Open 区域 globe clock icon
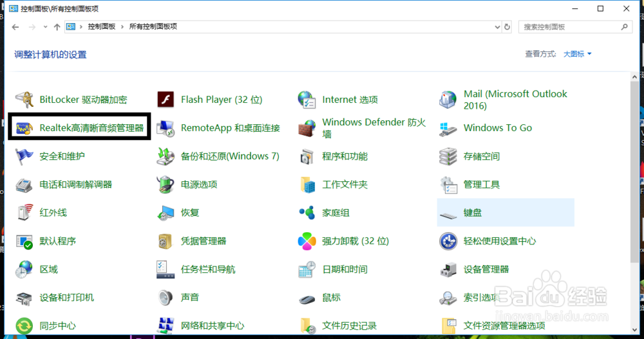Viewport: 644px width, 339px height. point(24,270)
